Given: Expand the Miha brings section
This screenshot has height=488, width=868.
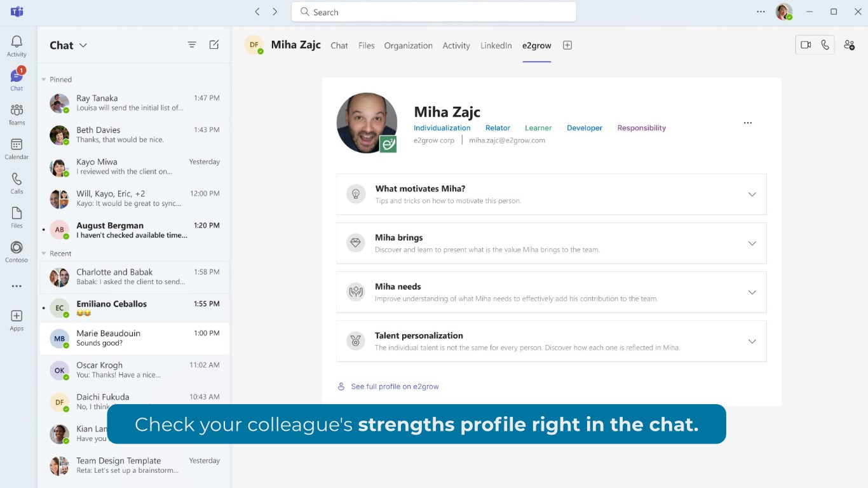Looking at the screenshot, I should click(x=752, y=243).
